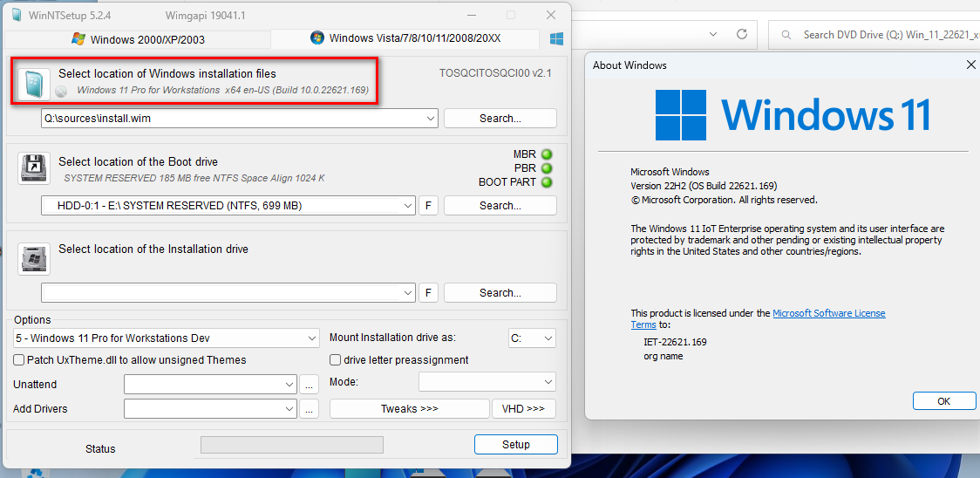Open the empty Installation drive dropdown

pos(408,292)
